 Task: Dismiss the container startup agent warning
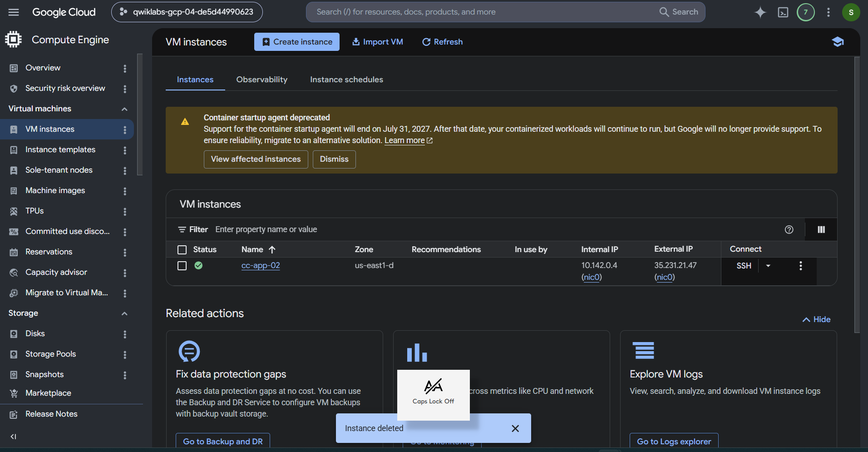click(334, 159)
